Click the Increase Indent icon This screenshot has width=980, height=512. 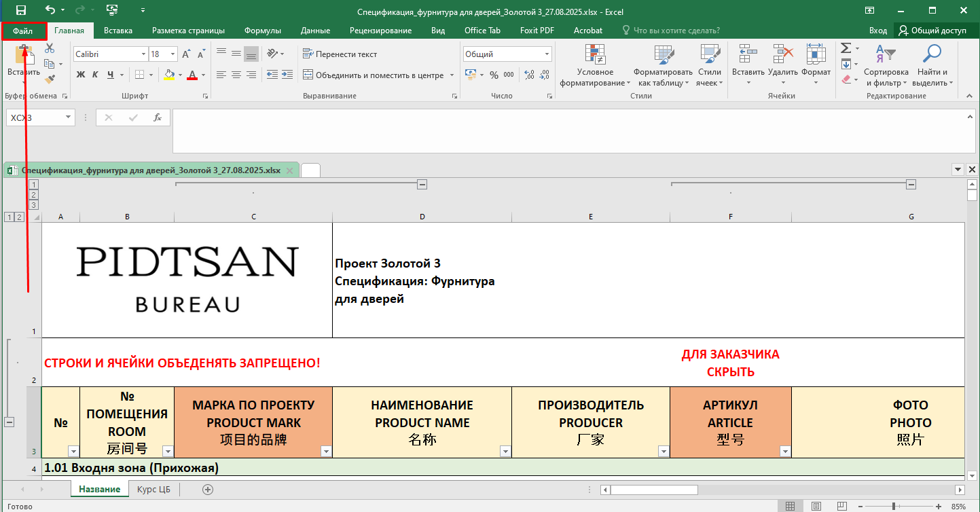coord(287,75)
